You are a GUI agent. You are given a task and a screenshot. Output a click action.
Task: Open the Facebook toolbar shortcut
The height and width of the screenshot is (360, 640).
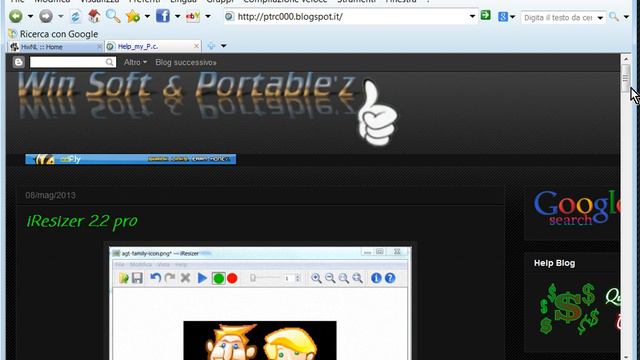point(163,16)
